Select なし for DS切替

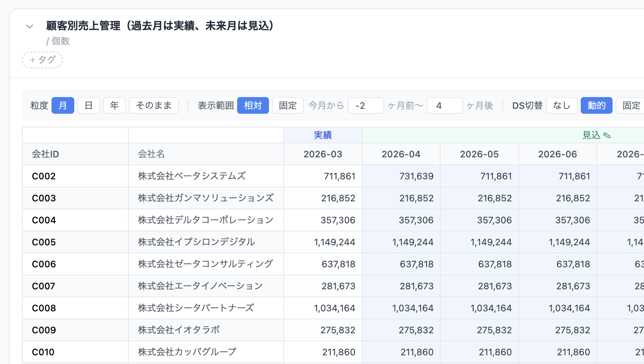562,105
